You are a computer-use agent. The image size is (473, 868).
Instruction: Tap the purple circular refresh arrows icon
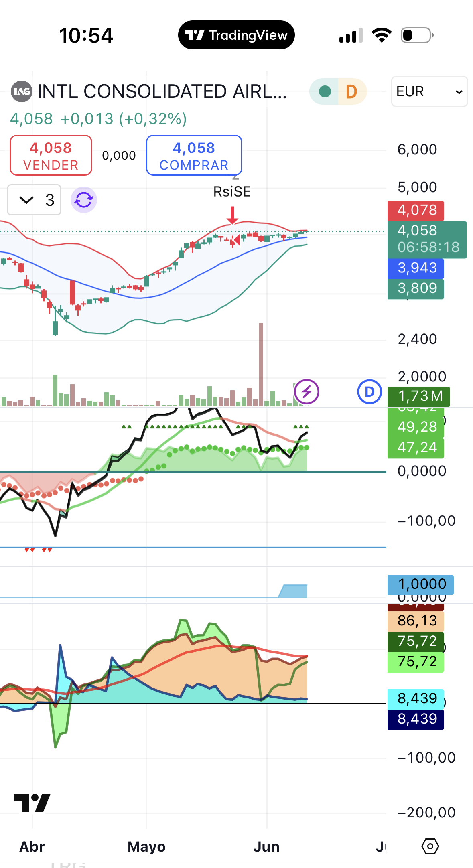click(84, 200)
